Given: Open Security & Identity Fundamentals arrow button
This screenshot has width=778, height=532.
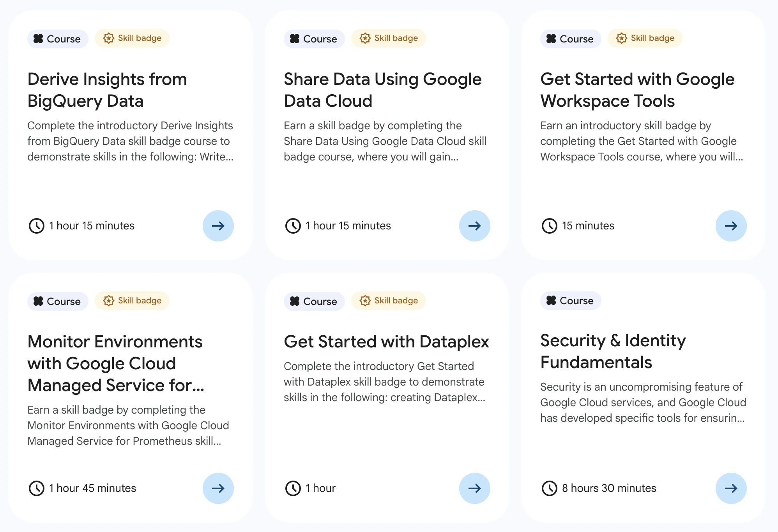Looking at the screenshot, I should (731, 488).
